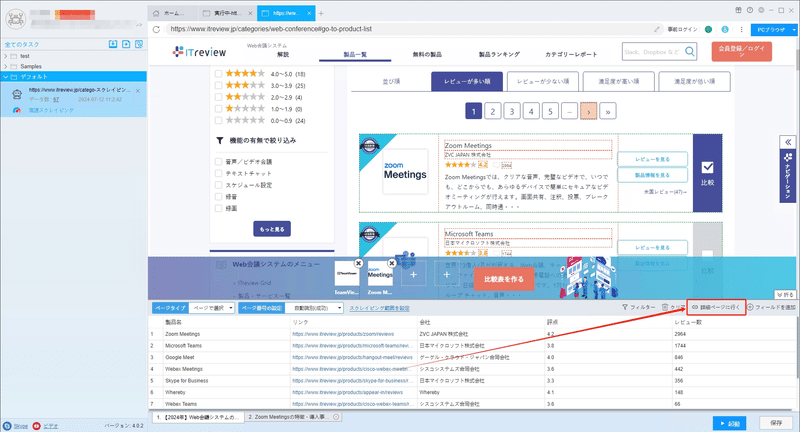
Task: Open the カテゴリーレポート menu item
Action: (x=571, y=55)
